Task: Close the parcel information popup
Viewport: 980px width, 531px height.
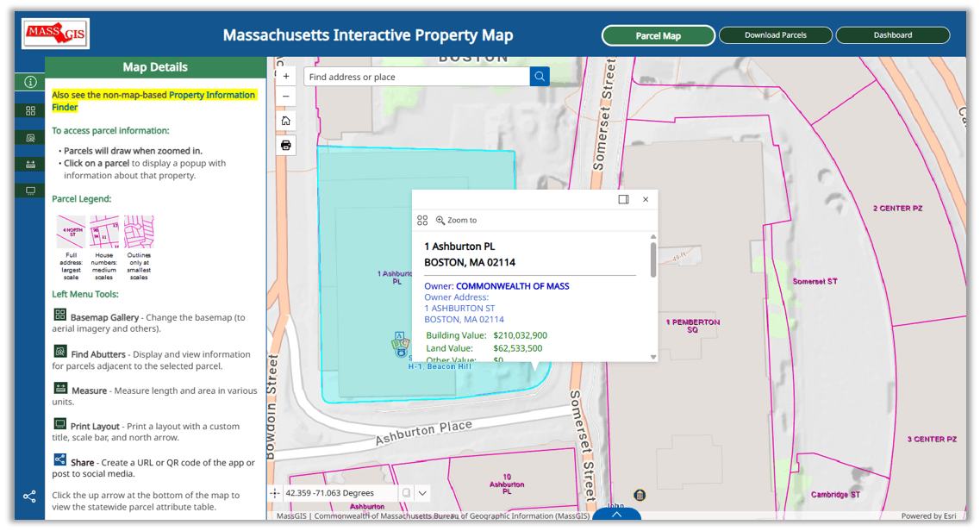Action: [646, 199]
